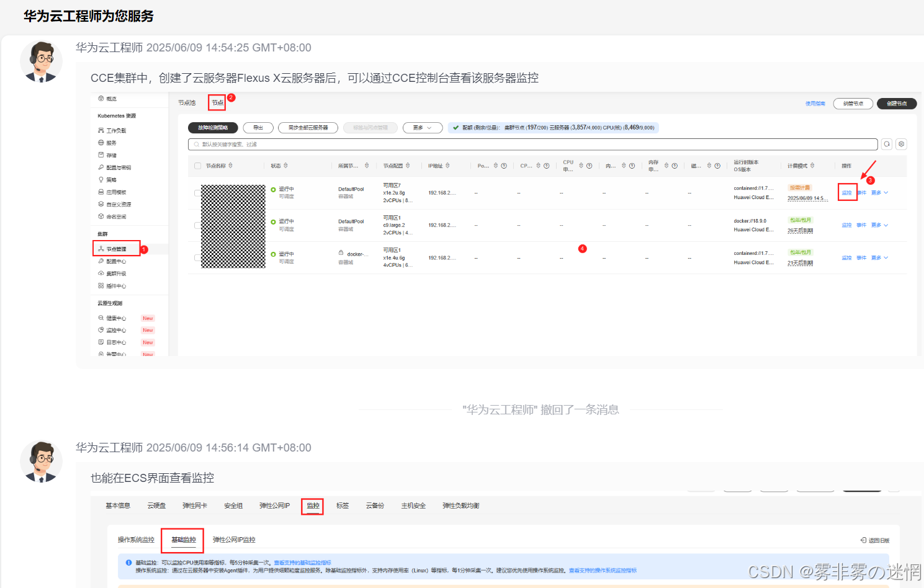Click the help icon beside the 内存申... column
The image size is (924, 588).
point(674,166)
